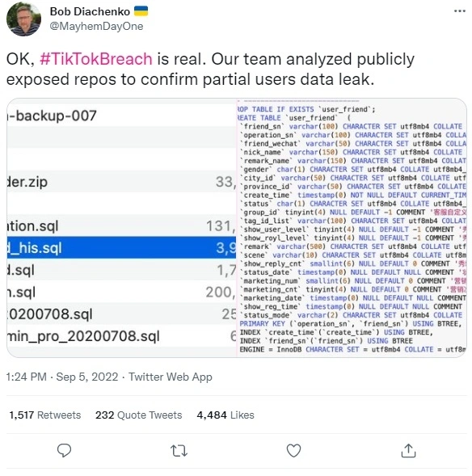Retweet using the arrows icon
This screenshot has width=472, height=476.
tap(179, 451)
